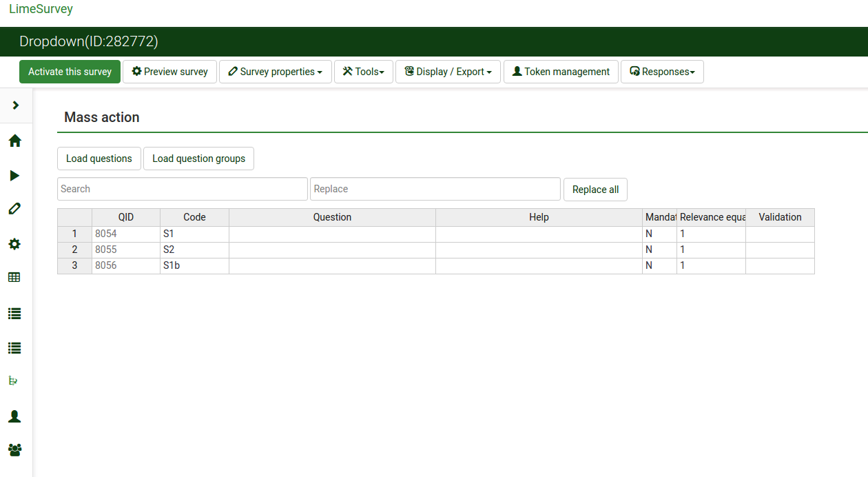Select the Validation cell in row S2
The height and width of the screenshot is (477, 868).
pos(780,250)
